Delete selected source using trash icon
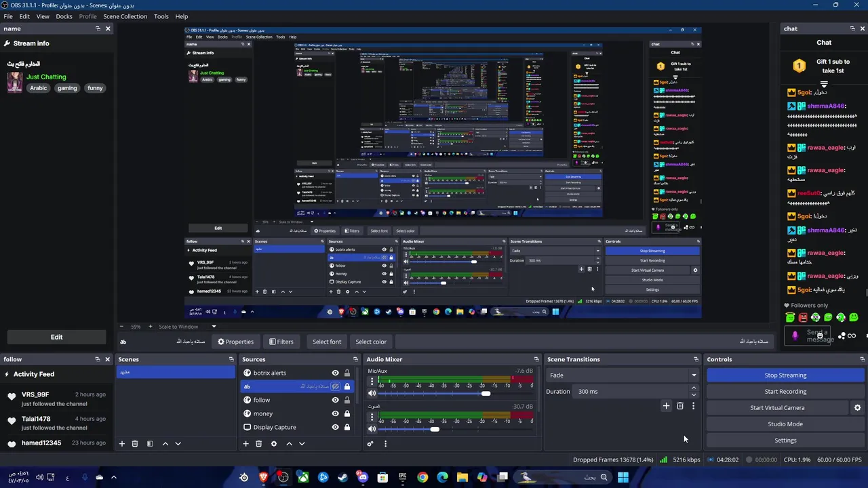868x488 pixels. point(258,444)
